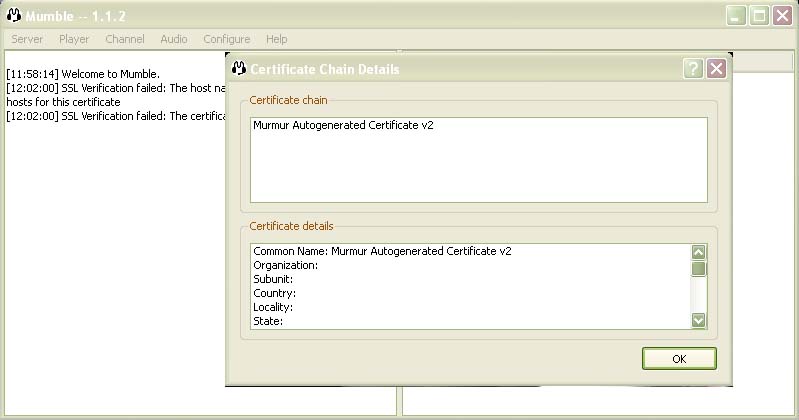Click the Mumble logo icon in dialog title
Image resolution: width=799 pixels, height=420 pixels.
click(x=238, y=68)
